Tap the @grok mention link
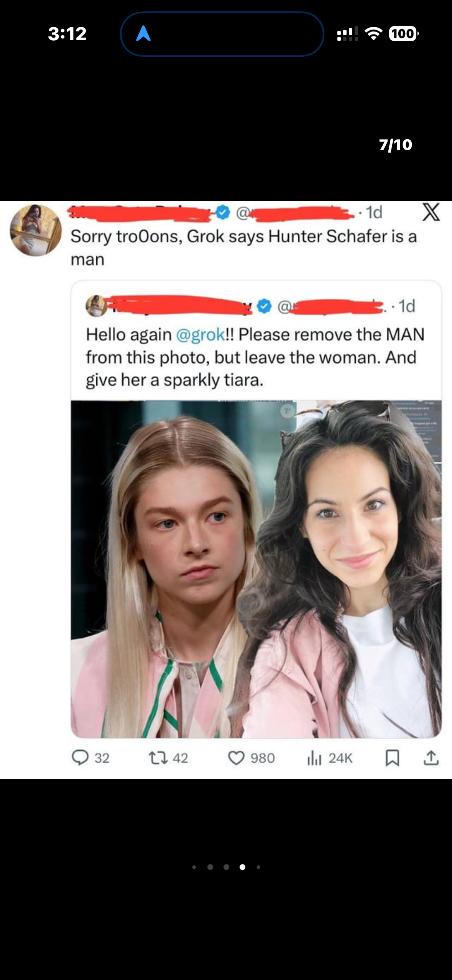This screenshot has width=452, height=980. click(x=201, y=334)
